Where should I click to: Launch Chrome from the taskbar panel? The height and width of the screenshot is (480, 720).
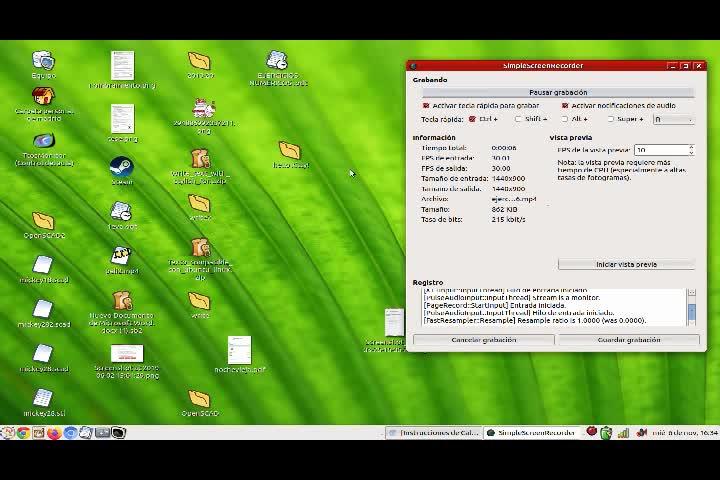pos(22,433)
